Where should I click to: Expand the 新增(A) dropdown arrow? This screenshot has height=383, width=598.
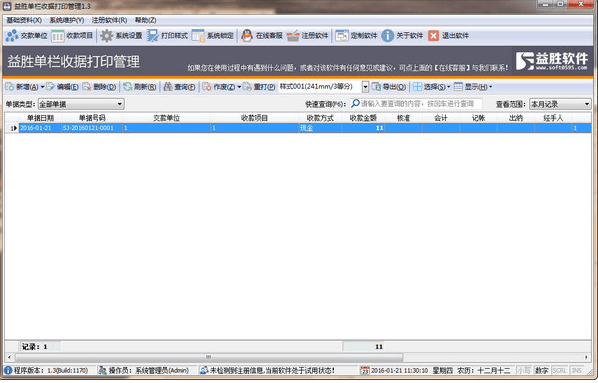42,87
